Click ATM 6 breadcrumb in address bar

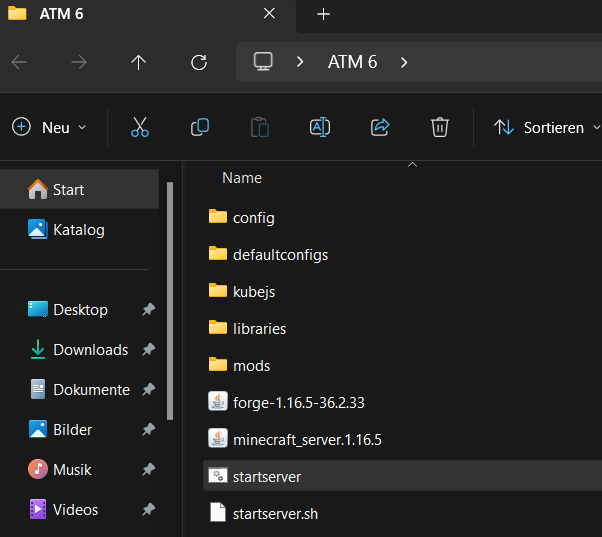[x=352, y=62]
